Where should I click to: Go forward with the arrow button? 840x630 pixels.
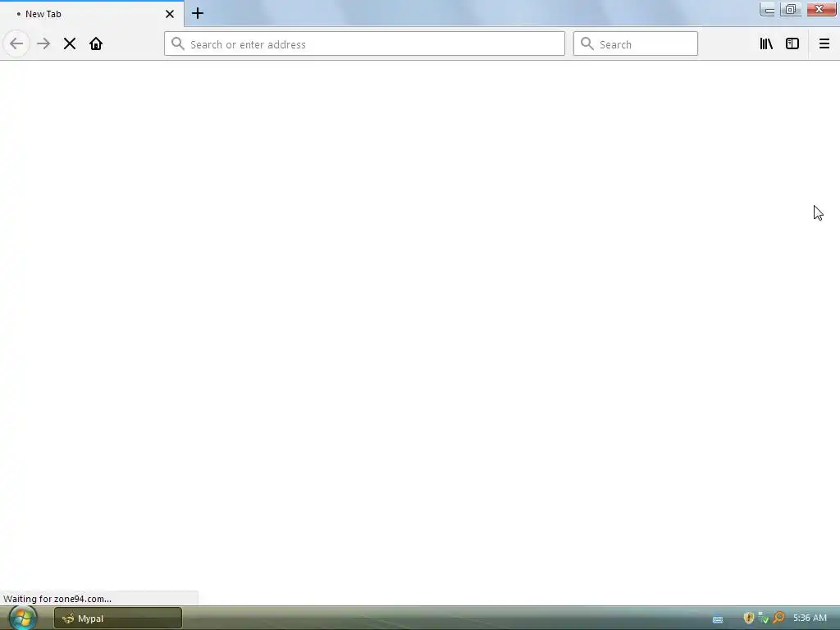pyautogui.click(x=43, y=44)
